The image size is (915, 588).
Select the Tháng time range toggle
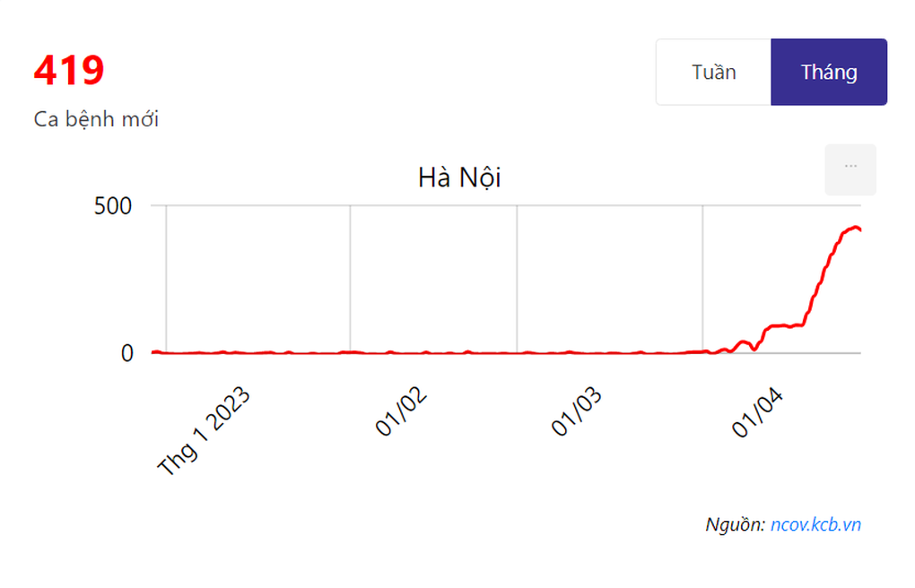[x=829, y=73]
